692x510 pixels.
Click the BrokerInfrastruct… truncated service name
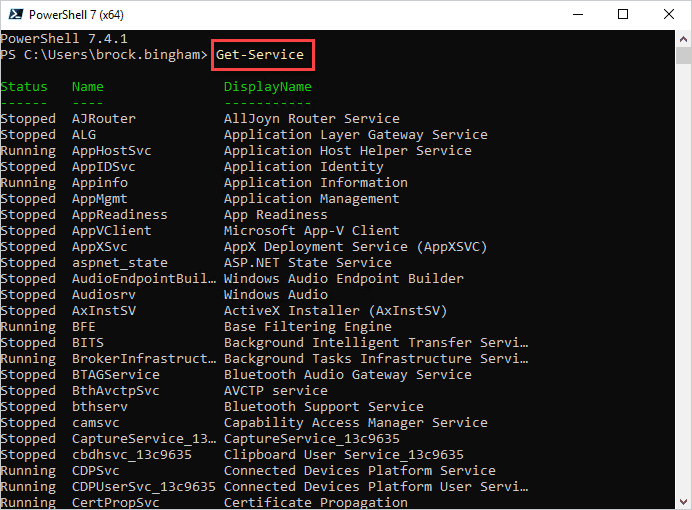[144, 359]
